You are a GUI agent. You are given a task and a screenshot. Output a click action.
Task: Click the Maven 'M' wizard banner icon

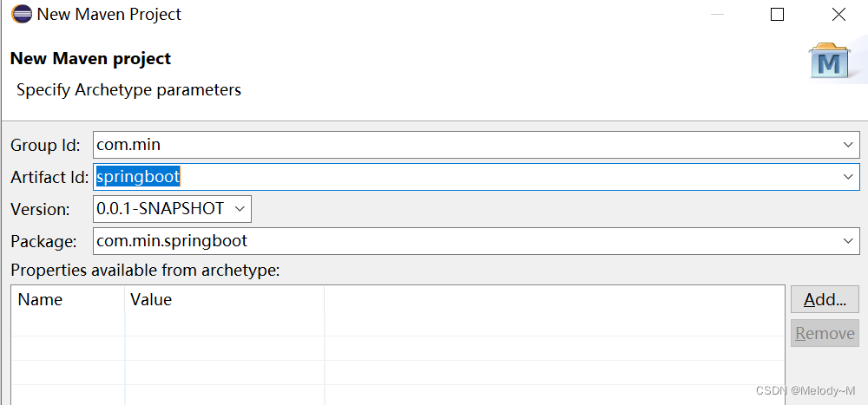pos(829,61)
